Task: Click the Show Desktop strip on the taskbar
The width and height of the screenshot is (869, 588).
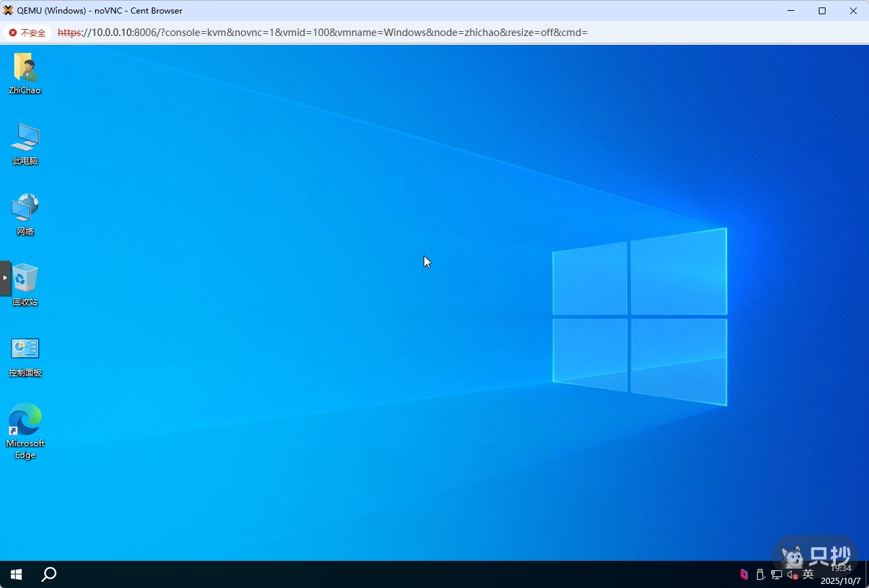Action: click(867, 574)
